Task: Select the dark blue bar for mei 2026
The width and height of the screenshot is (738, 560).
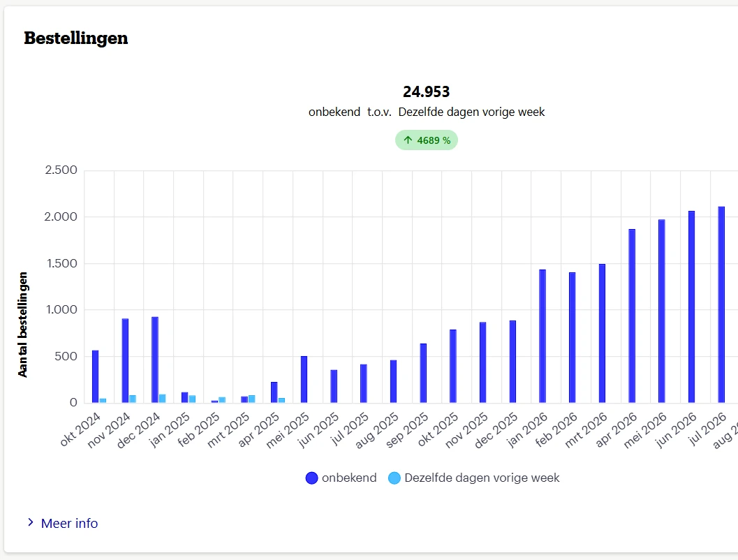Action: tap(662, 311)
